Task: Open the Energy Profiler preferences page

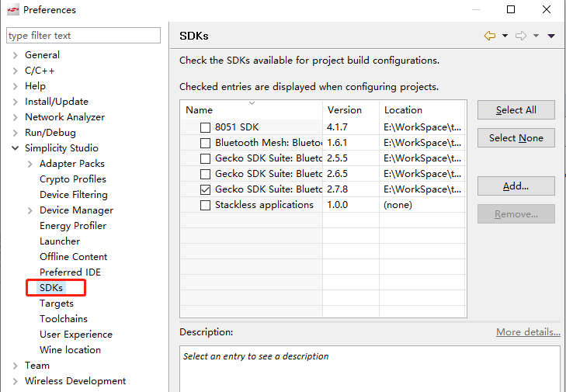Action: [x=73, y=226]
